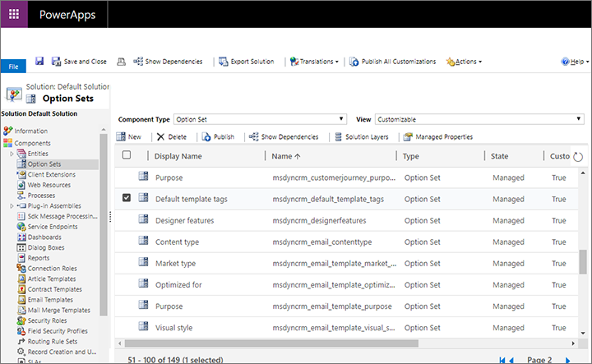Screen dimensions: 592x364
Task: Click Publish All Customizations
Action: (x=393, y=62)
